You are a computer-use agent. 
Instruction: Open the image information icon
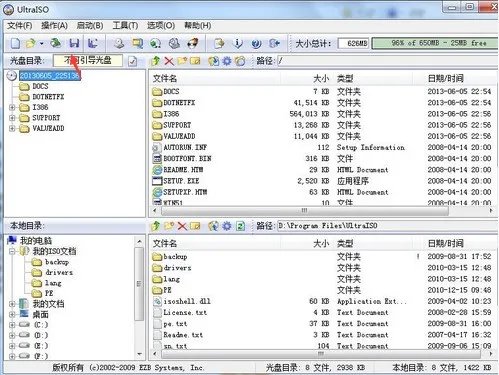click(238, 43)
